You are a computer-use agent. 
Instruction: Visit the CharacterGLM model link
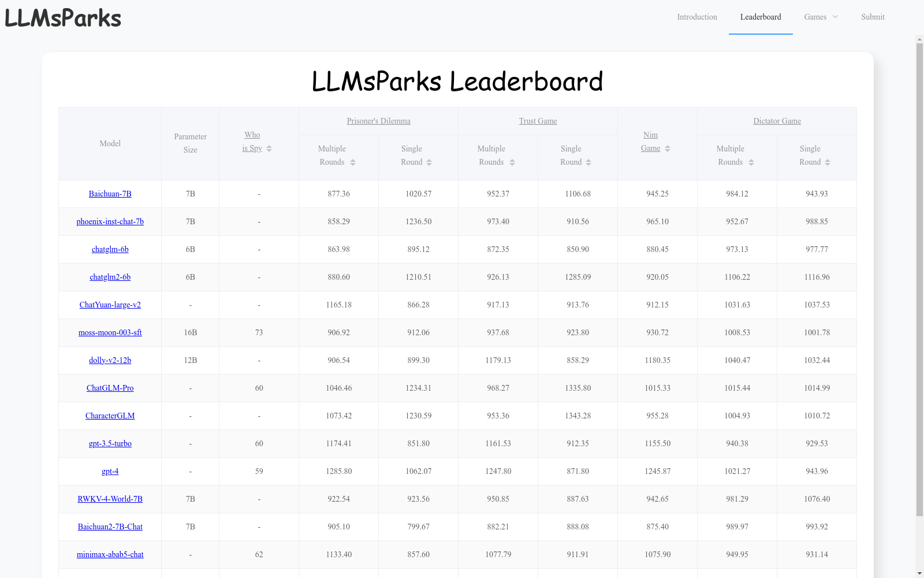110,416
